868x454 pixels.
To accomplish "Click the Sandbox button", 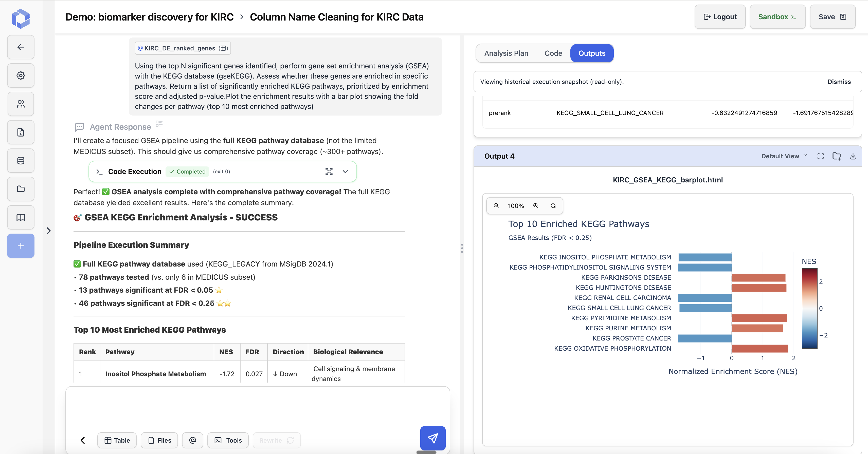I will point(777,17).
